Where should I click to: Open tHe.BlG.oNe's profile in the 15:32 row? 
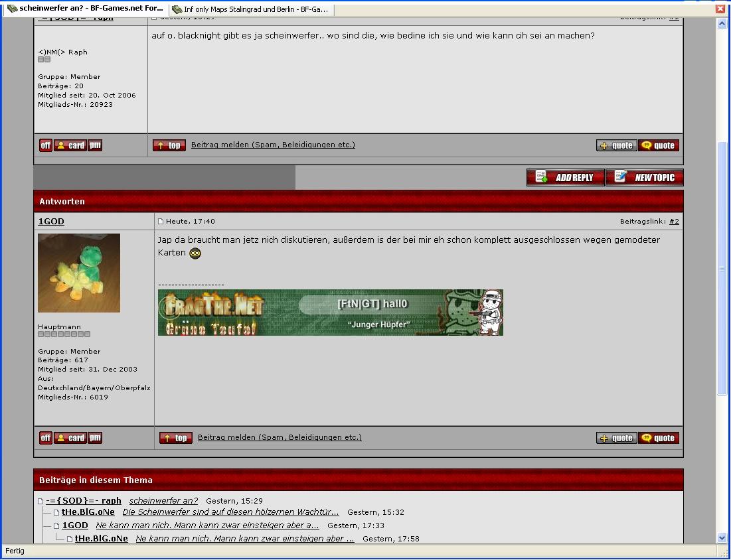tap(88, 512)
